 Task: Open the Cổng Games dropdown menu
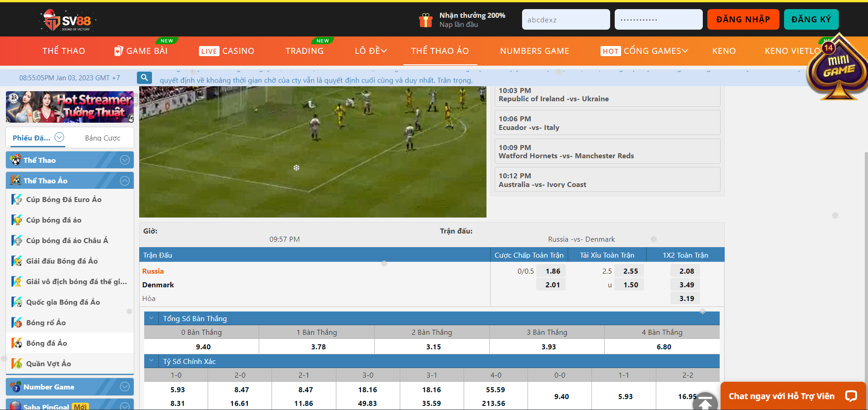point(644,51)
